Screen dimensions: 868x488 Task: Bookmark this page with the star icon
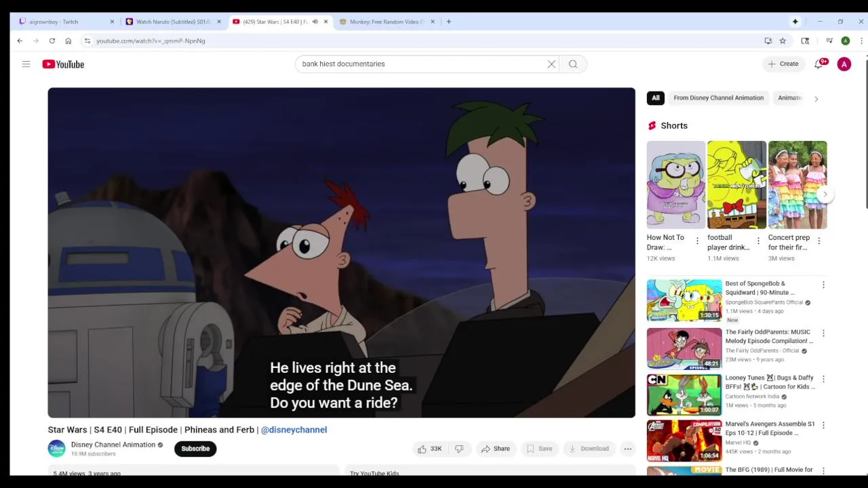point(783,41)
